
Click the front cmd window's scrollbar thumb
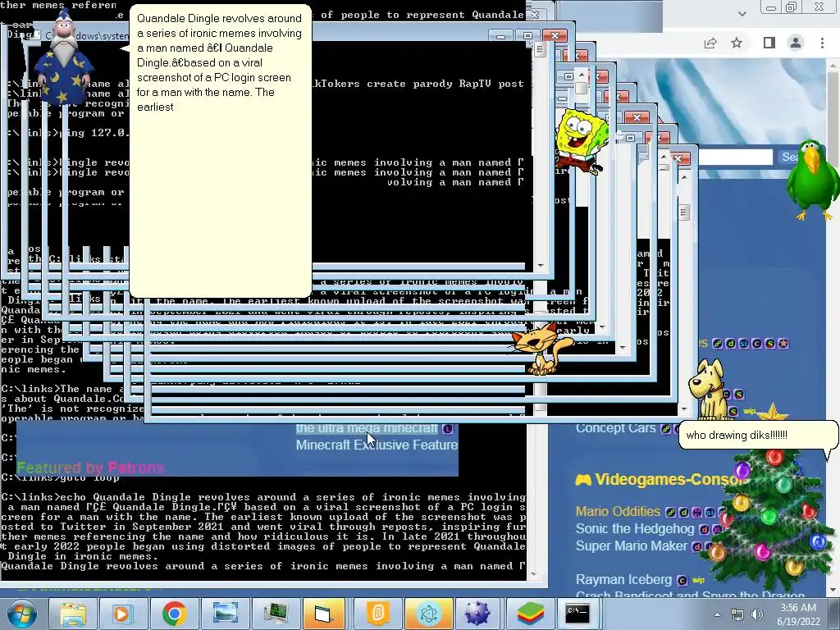(540, 50)
